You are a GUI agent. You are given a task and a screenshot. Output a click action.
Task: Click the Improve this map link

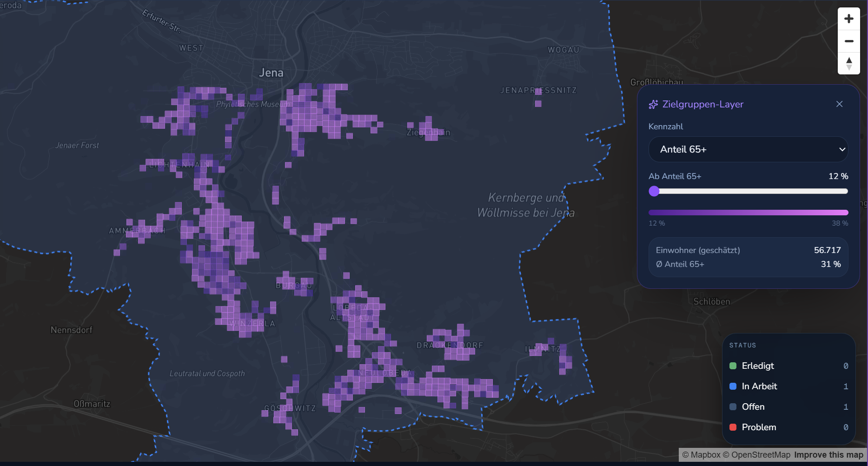point(828,455)
